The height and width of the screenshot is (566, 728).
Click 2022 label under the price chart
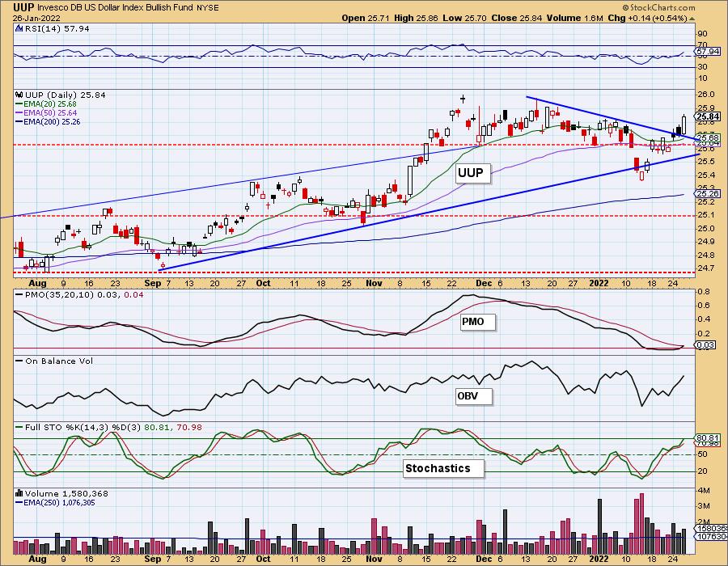[599, 283]
